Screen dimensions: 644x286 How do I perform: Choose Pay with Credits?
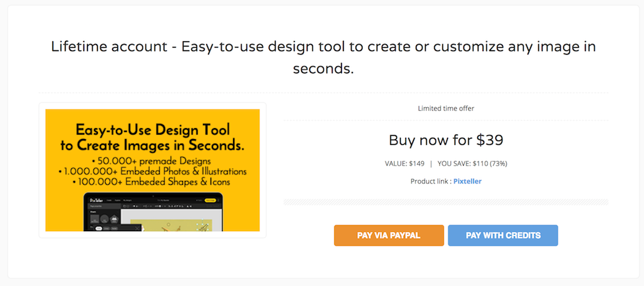pyautogui.click(x=503, y=235)
